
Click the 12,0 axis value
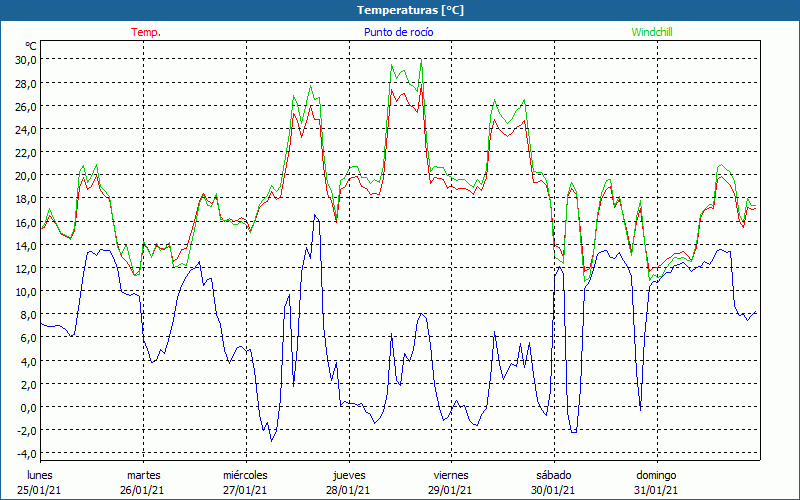tap(26, 268)
